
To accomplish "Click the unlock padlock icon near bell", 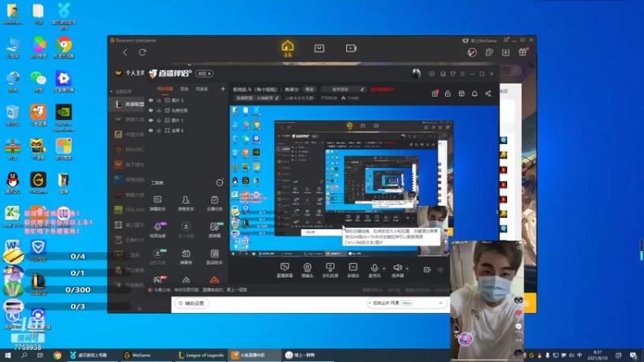I will coord(448,93).
